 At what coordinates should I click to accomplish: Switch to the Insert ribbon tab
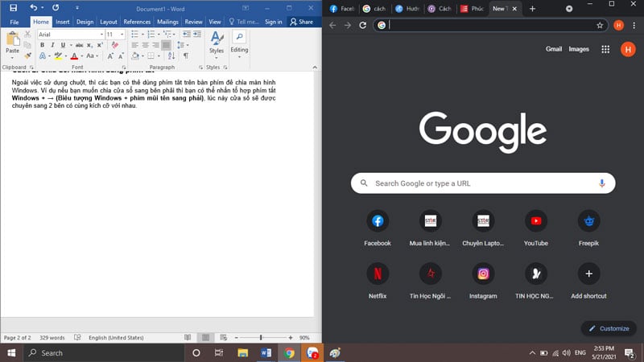(63, 22)
